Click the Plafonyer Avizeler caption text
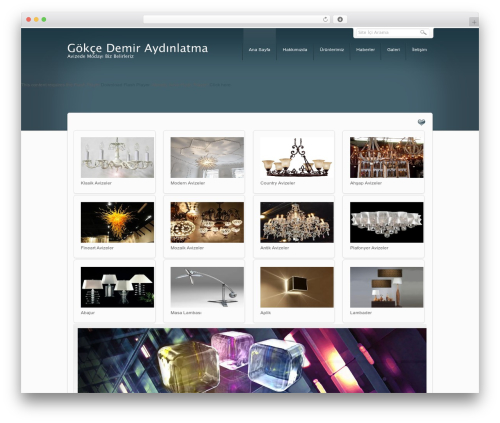This screenshot has width=500, height=423. (x=369, y=248)
